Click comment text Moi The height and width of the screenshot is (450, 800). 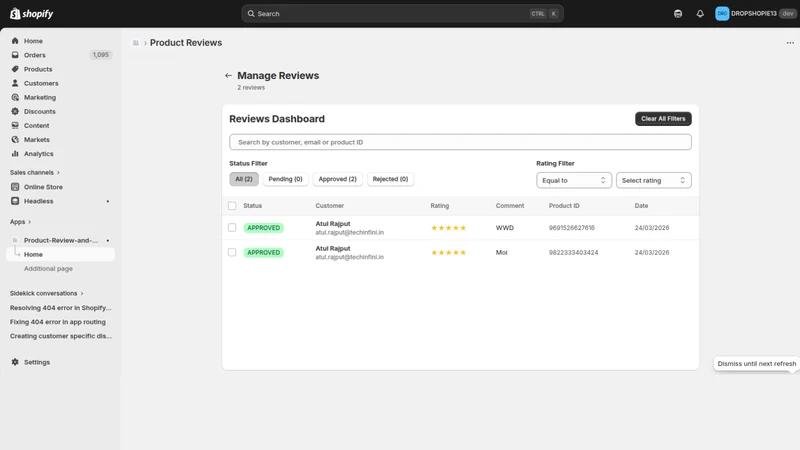(x=502, y=253)
